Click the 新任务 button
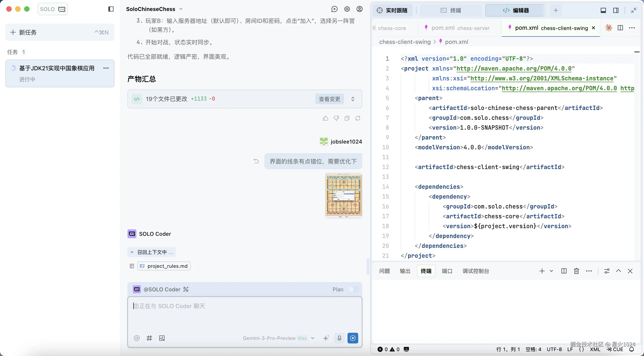This screenshot has height=356, width=644. click(x=60, y=32)
